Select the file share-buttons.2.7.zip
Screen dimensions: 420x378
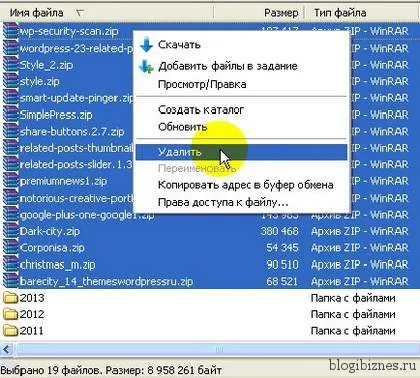[x=72, y=132]
